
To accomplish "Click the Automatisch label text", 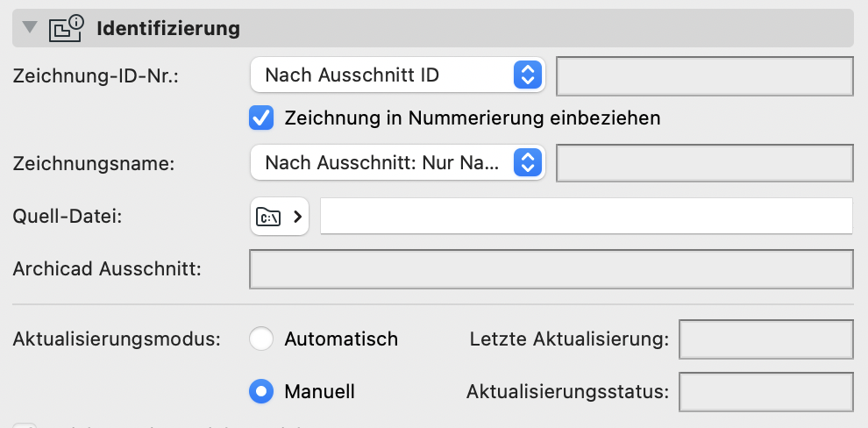I will 341,339.
